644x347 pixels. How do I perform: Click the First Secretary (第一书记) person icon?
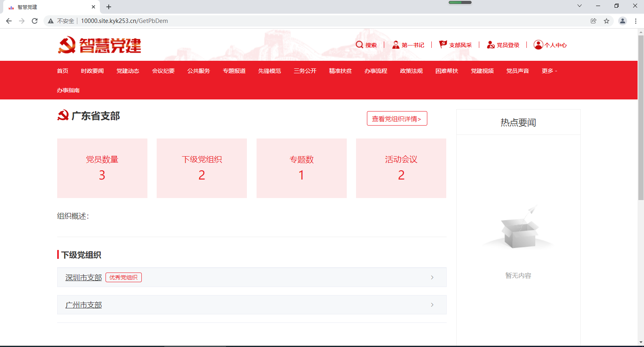pyautogui.click(x=396, y=45)
